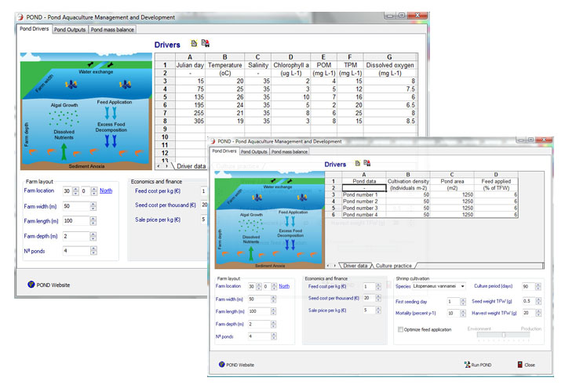
Task: Click the red export icon beside Drivers in front window
Action: pyautogui.click(x=366, y=163)
